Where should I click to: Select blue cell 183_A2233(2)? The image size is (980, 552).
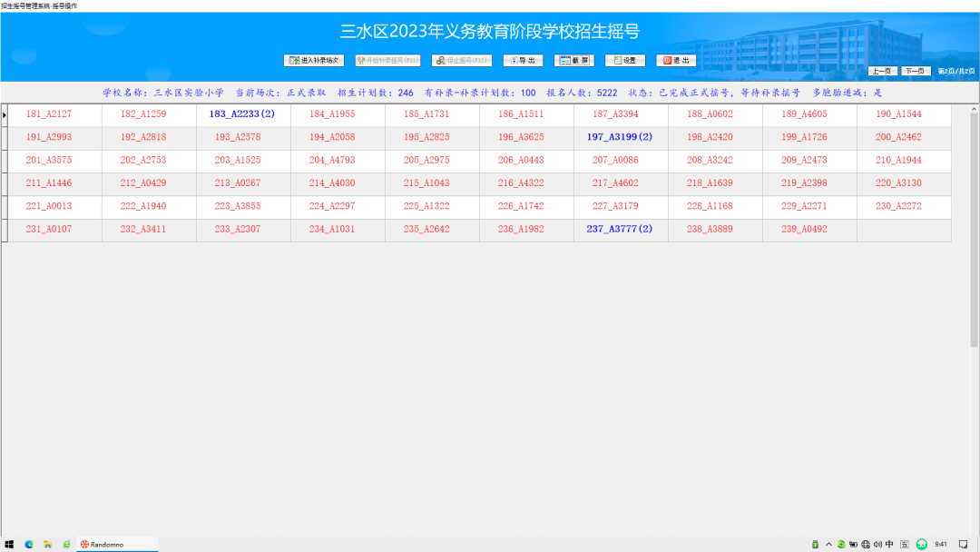click(x=242, y=114)
